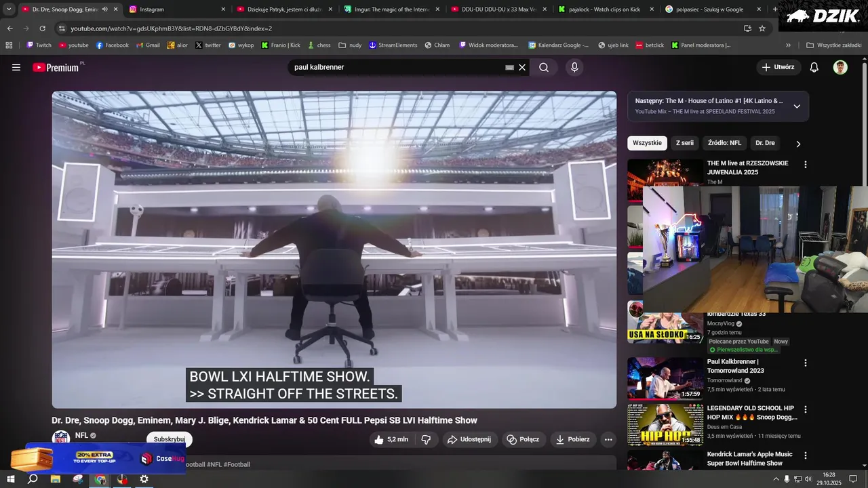Click the NFL channel avatar
868x488 pixels.
(61, 437)
